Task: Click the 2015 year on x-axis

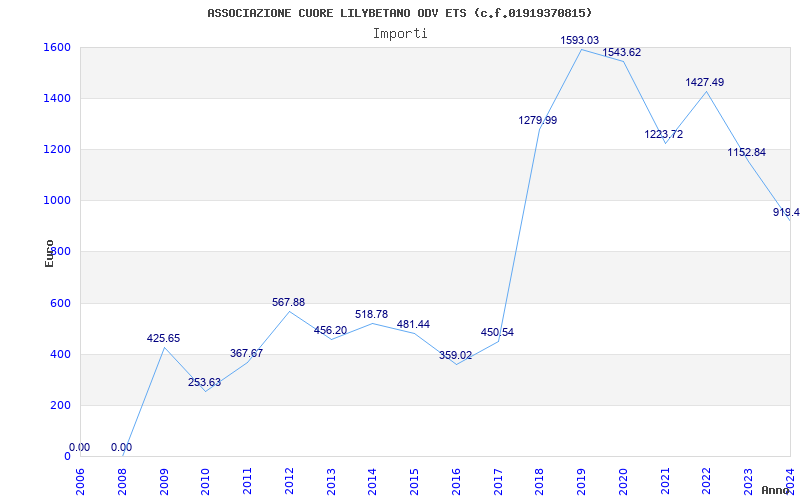Action: point(414,482)
